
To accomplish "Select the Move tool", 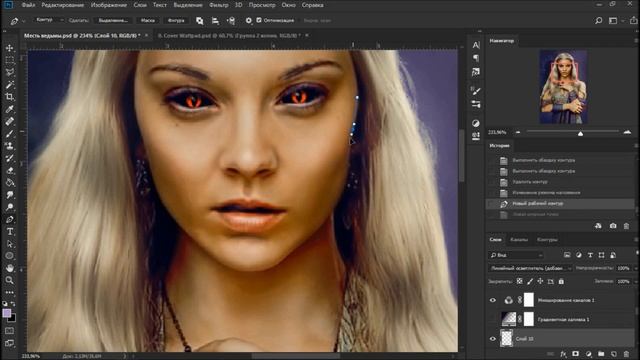I will (x=9, y=48).
